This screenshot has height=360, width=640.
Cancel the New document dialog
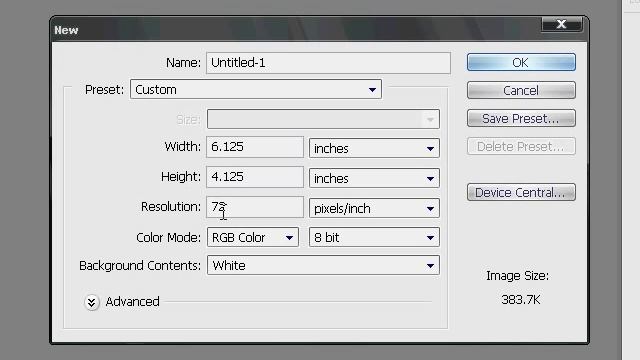tap(521, 90)
